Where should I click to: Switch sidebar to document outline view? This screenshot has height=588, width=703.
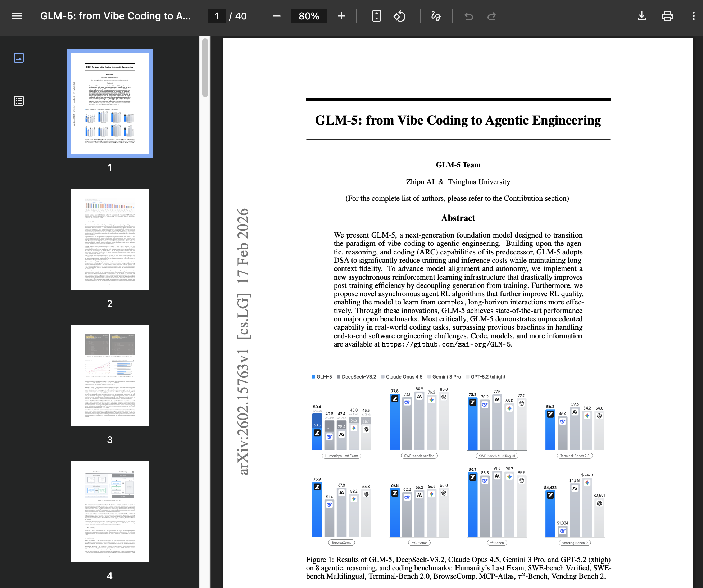(x=19, y=101)
